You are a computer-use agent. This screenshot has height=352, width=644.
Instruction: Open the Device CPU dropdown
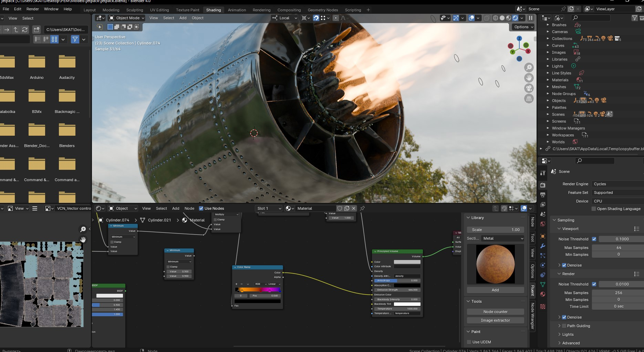click(x=617, y=201)
